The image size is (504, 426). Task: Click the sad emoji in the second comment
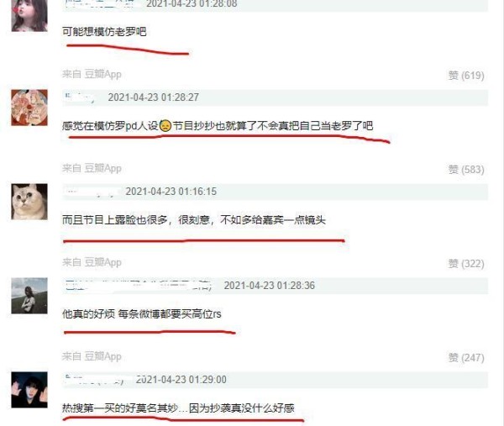165,125
